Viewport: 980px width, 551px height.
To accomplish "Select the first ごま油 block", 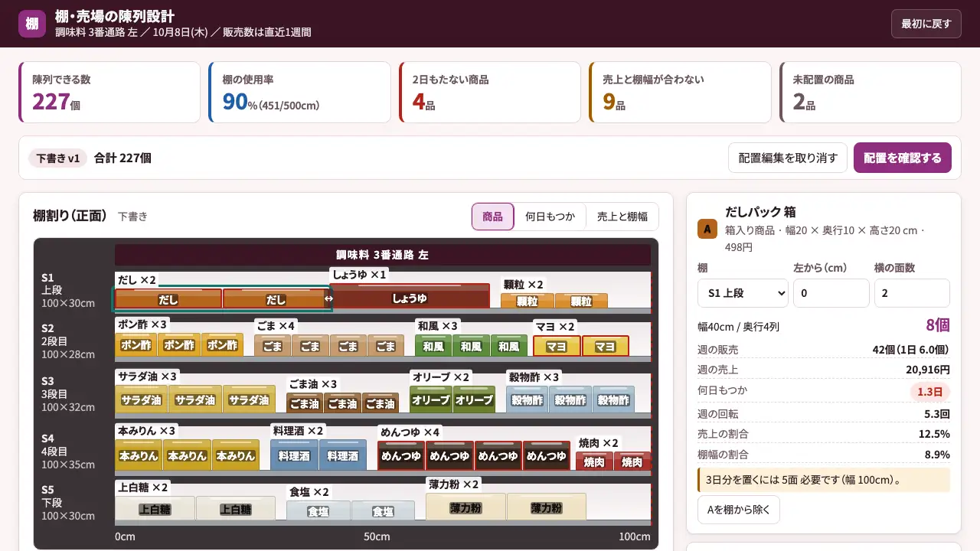I will tap(305, 403).
